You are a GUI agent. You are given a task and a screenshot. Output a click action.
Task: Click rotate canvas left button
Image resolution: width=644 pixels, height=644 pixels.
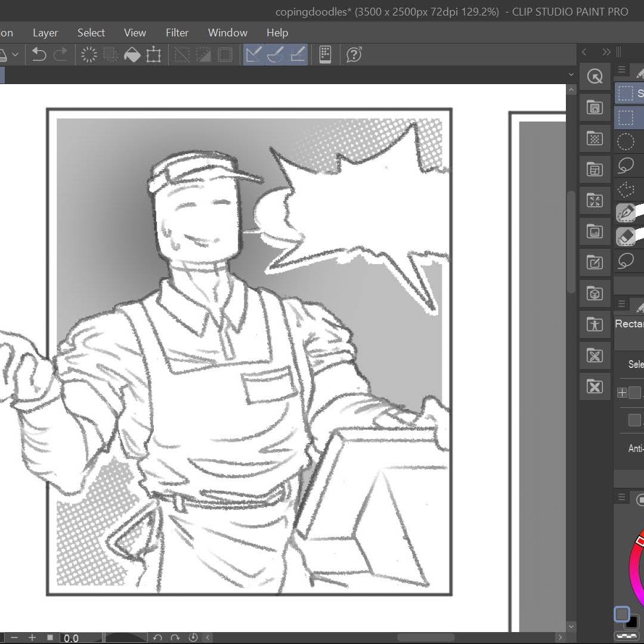click(157, 637)
